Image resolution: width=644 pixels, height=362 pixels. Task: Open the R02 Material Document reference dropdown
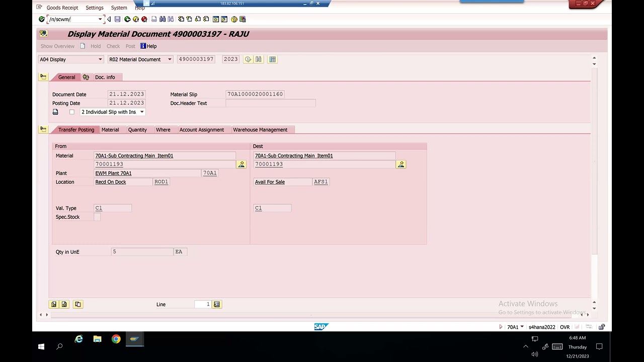[x=170, y=59]
